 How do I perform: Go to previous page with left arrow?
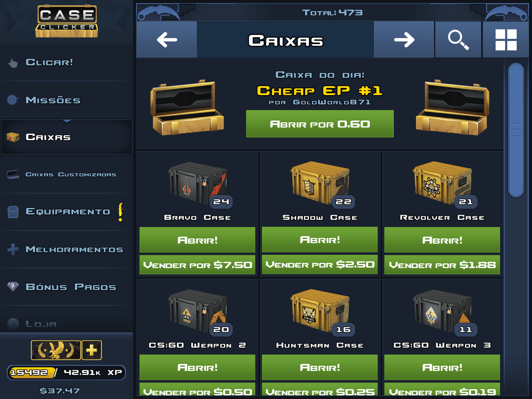[167, 39]
